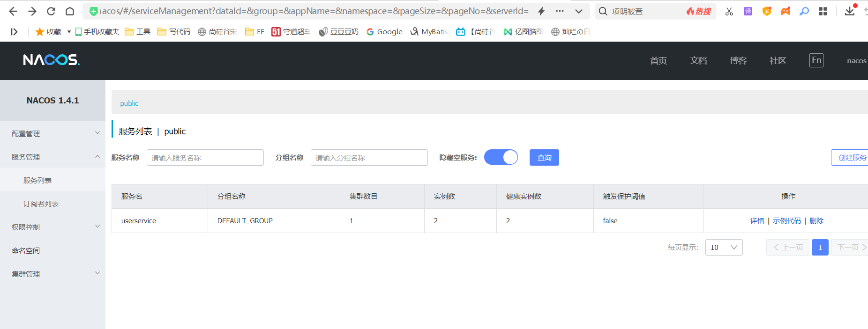Select the public namespace tab

(129, 103)
